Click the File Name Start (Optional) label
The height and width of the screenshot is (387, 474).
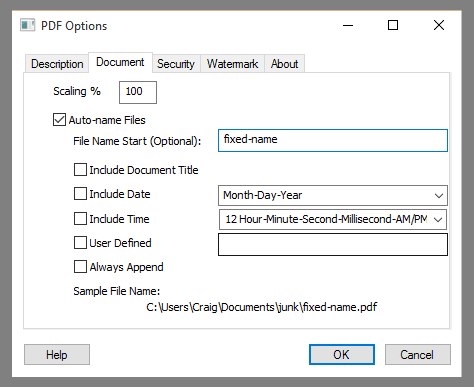(x=137, y=141)
